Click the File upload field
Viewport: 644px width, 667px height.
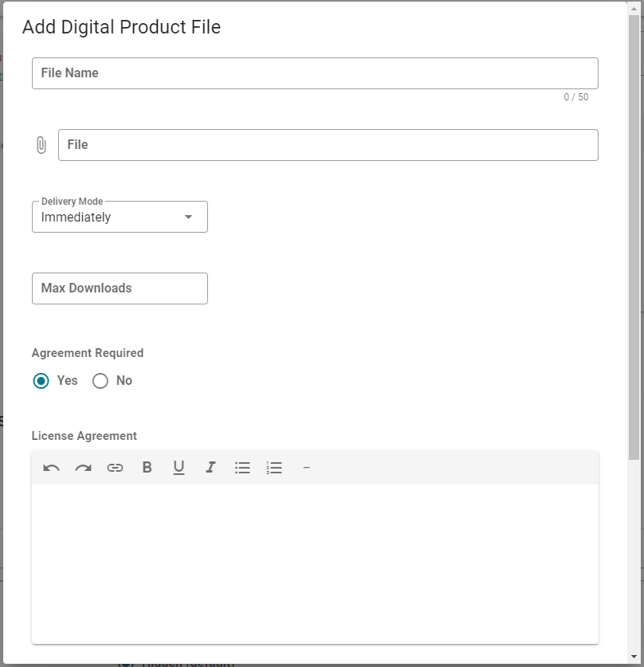pyautogui.click(x=328, y=144)
